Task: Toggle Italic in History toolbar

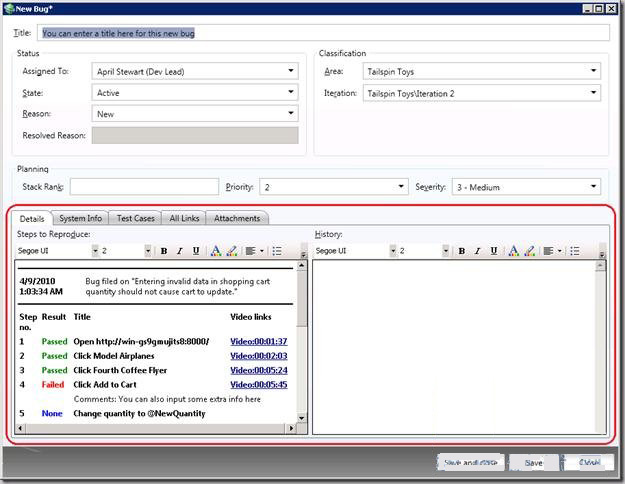Action: click(478, 251)
